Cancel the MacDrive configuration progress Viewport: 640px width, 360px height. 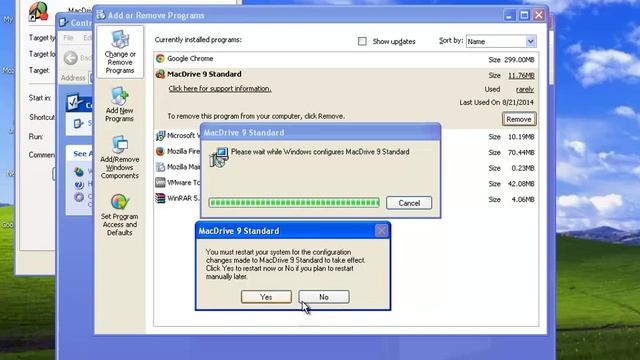(x=409, y=203)
